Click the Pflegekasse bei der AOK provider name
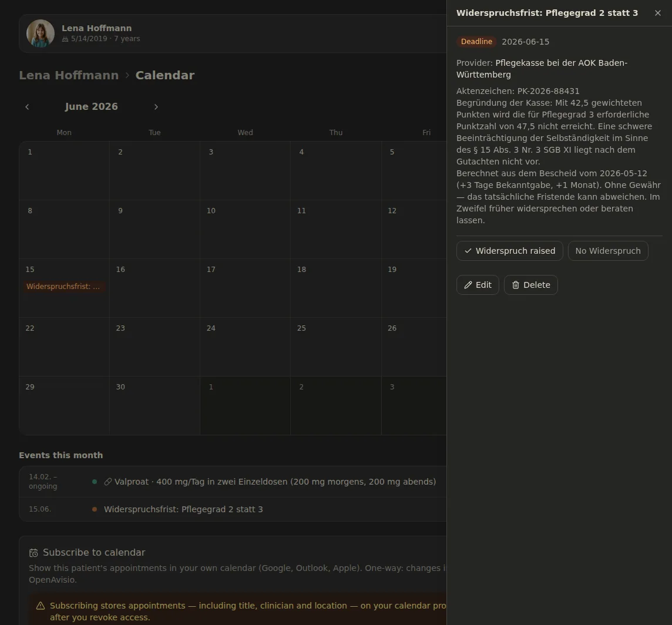Screen dimensions: 672x625 tap(542, 69)
